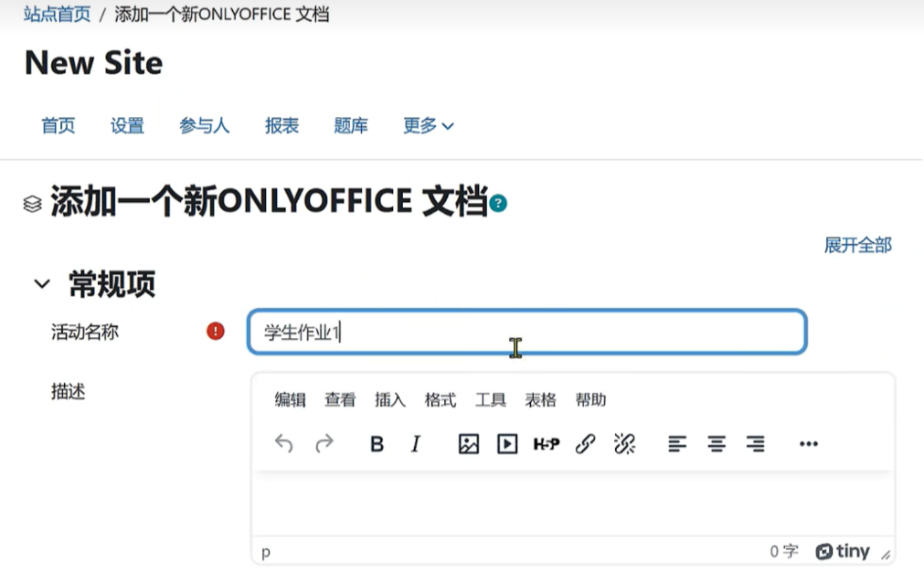Open the 帮助 editor menu
Screen dimensions: 924x572
[590, 400]
